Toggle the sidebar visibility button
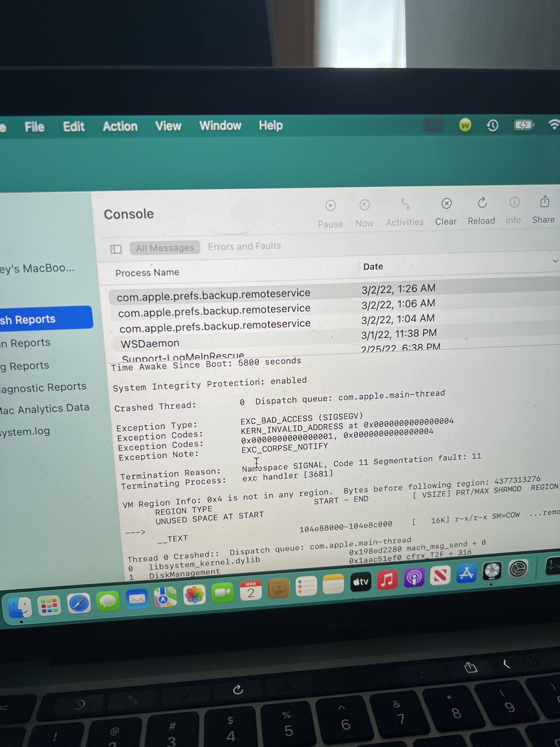Image resolution: width=560 pixels, height=747 pixels. pyautogui.click(x=116, y=249)
